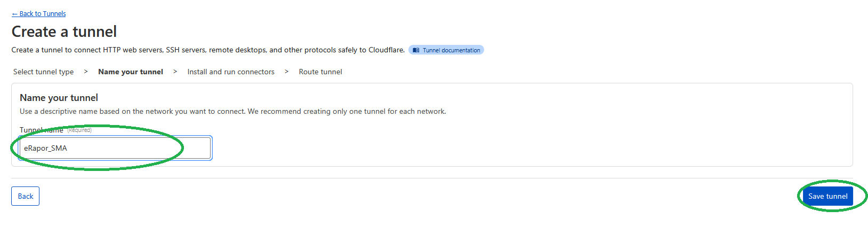The width and height of the screenshot is (868, 226).
Task: Save the tunnel with Save tunnel button
Action: [x=827, y=196]
